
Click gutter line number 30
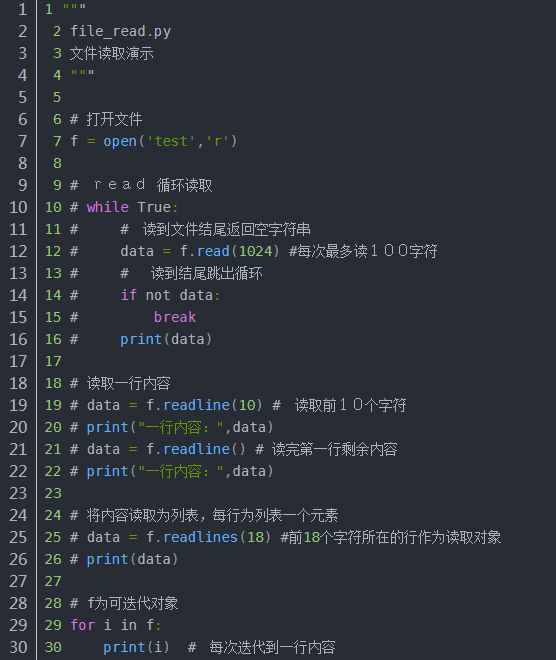pyautogui.click(x=18, y=647)
